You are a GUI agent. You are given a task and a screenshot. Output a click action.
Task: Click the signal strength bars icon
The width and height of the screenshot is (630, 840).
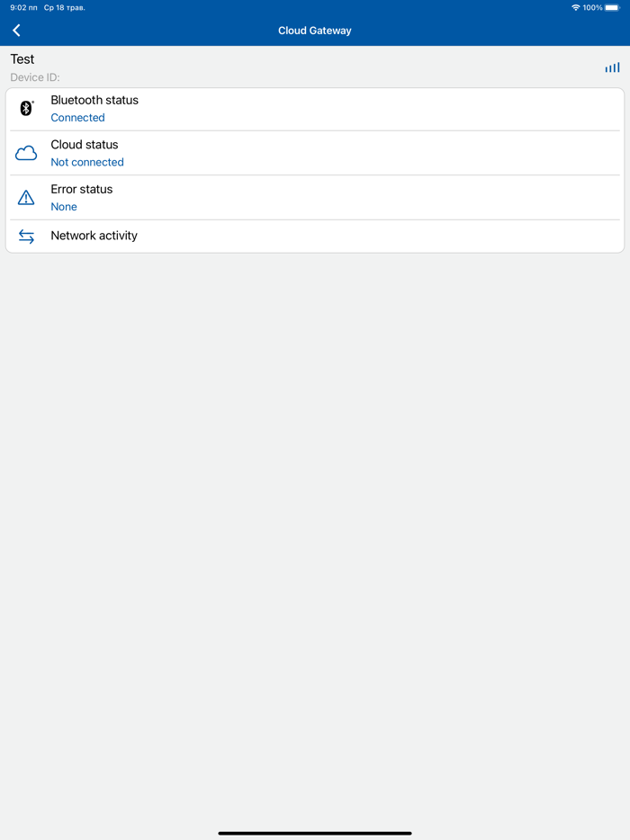point(612,67)
